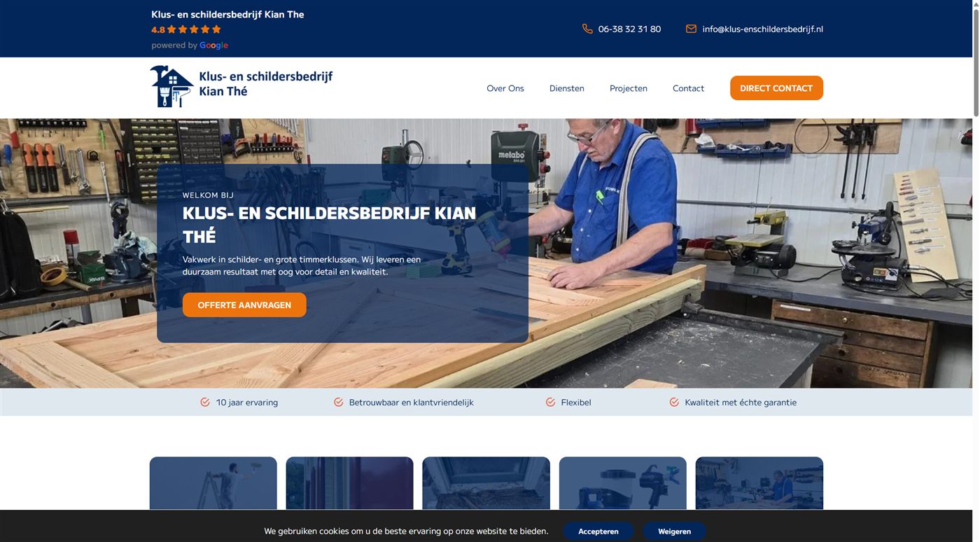This screenshot has height=542, width=980.
Task: Open the workshop carpenter service thumbnail
Action: (759, 484)
